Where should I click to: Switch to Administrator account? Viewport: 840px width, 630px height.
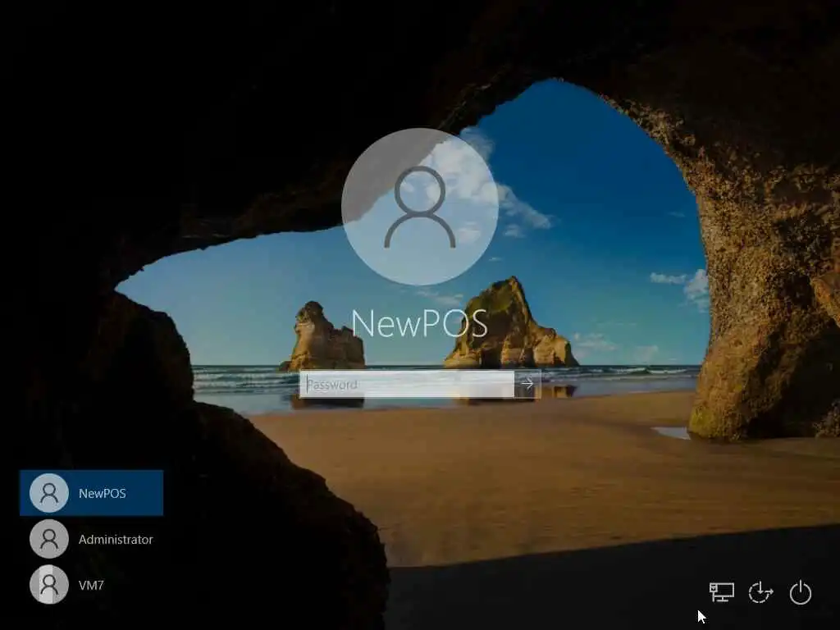point(92,539)
